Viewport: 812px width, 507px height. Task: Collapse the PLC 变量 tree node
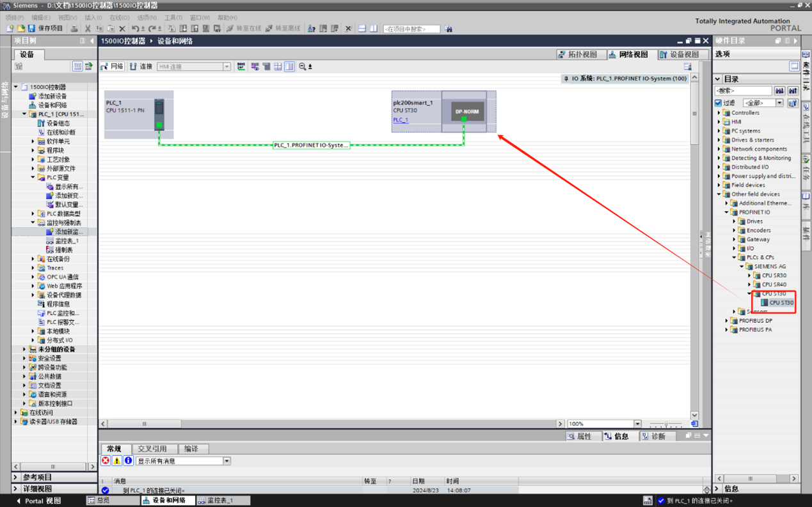(x=33, y=178)
